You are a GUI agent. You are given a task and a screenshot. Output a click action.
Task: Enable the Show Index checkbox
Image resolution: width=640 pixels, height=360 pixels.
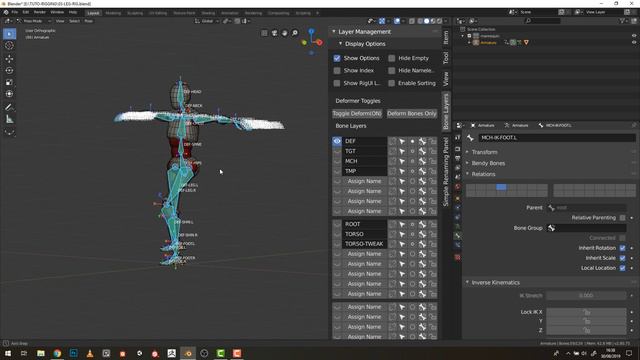pyautogui.click(x=337, y=71)
